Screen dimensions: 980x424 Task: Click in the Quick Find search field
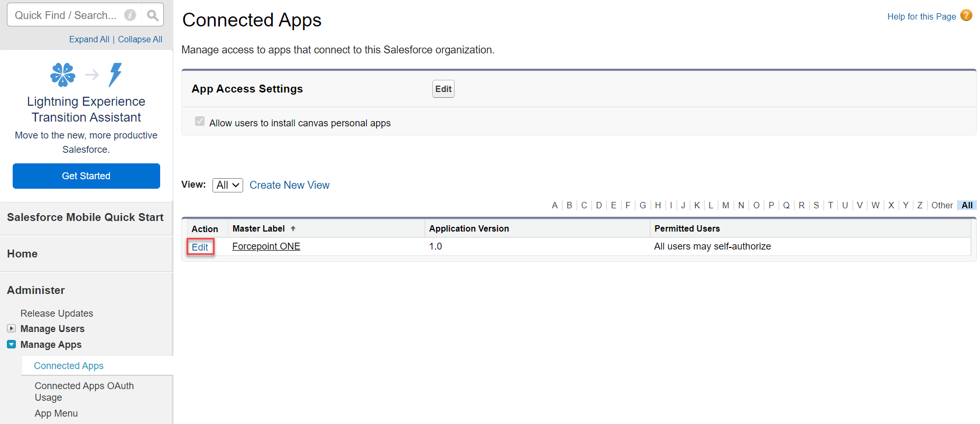(66, 15)
